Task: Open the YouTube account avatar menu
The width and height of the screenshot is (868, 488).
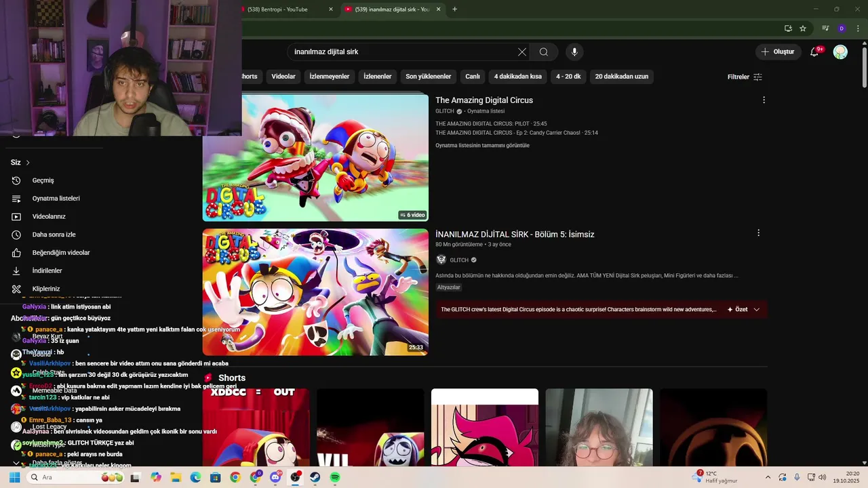Action: [x=840, y=52]
